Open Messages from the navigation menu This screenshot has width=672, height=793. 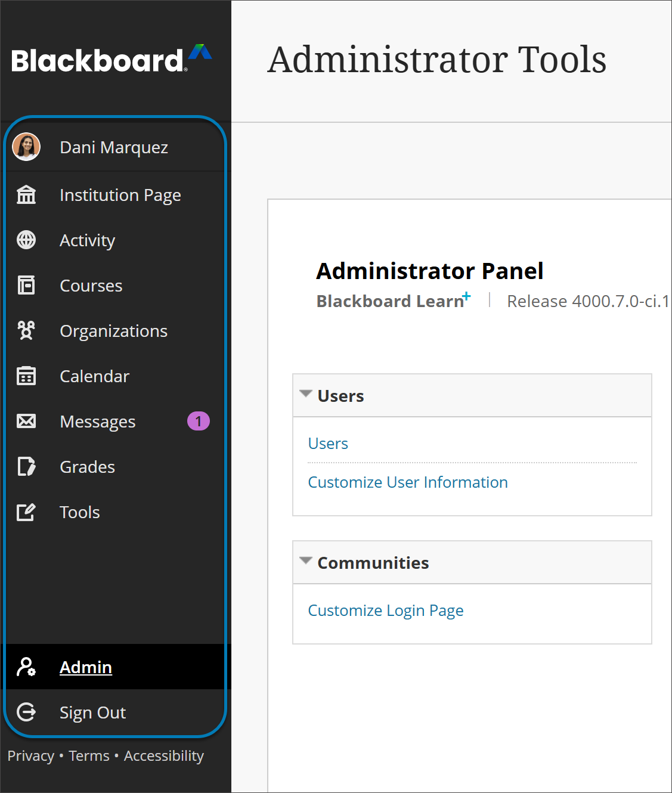pos(97,421)
